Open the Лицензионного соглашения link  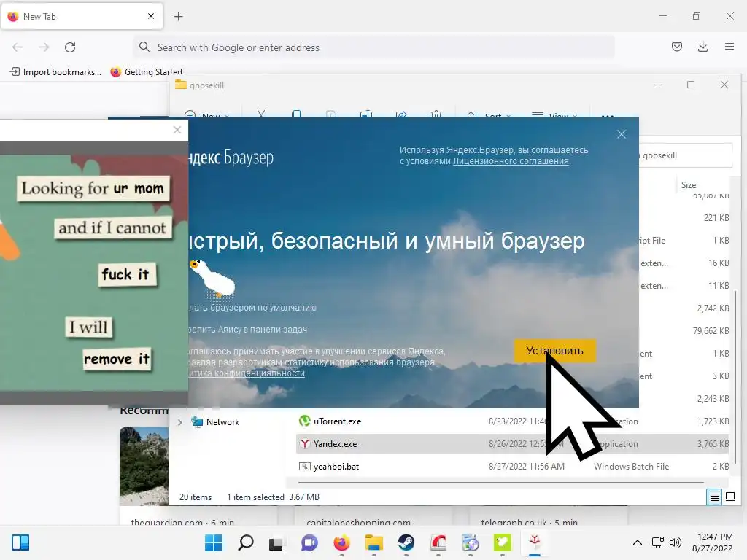[x=511, y=161]
